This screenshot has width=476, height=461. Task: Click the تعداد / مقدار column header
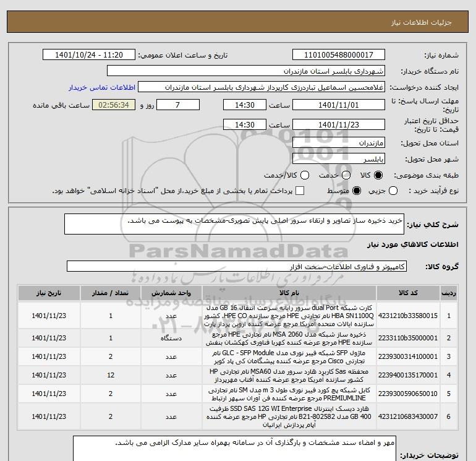[x=111, y=293]
